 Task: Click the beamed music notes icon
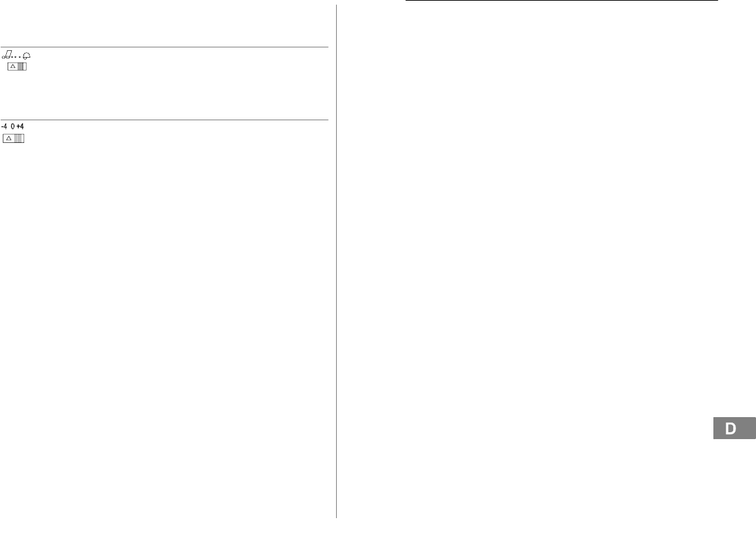coord(6,56)
